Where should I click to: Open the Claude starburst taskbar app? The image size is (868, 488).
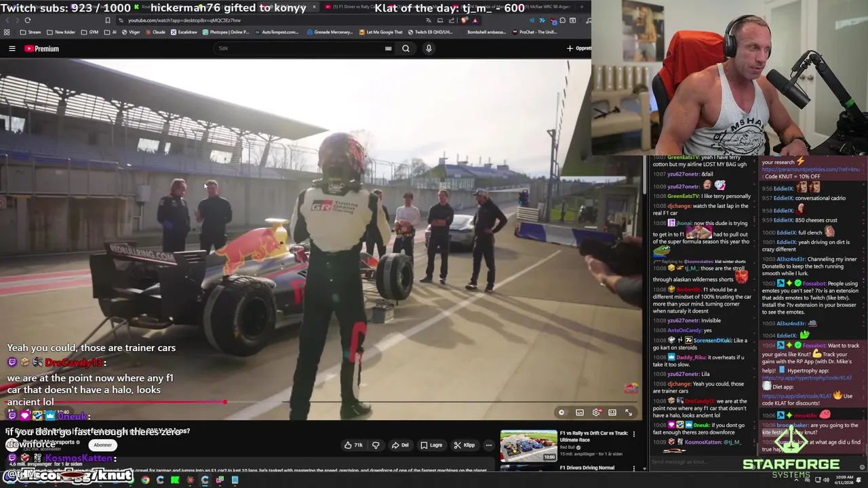click(190, 480)
